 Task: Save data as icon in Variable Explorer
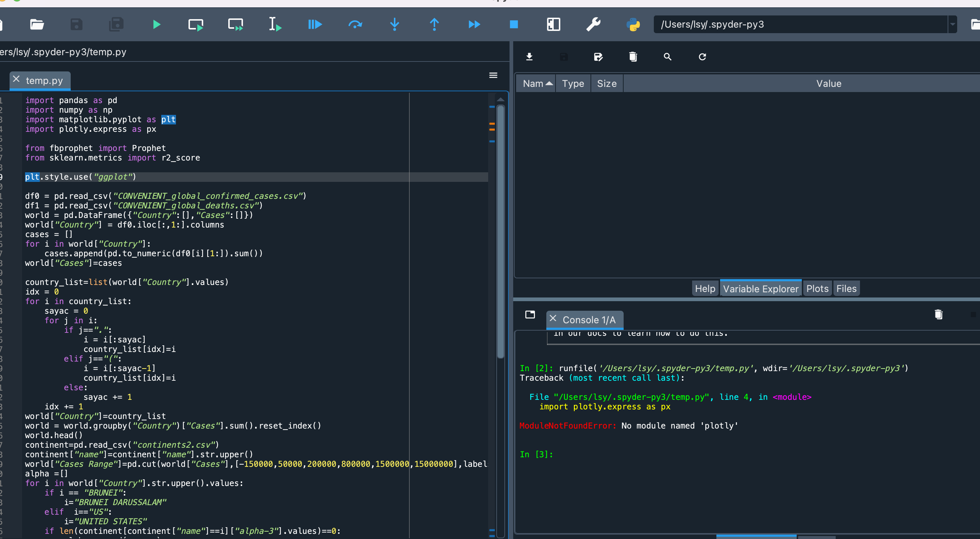point(599,57)
